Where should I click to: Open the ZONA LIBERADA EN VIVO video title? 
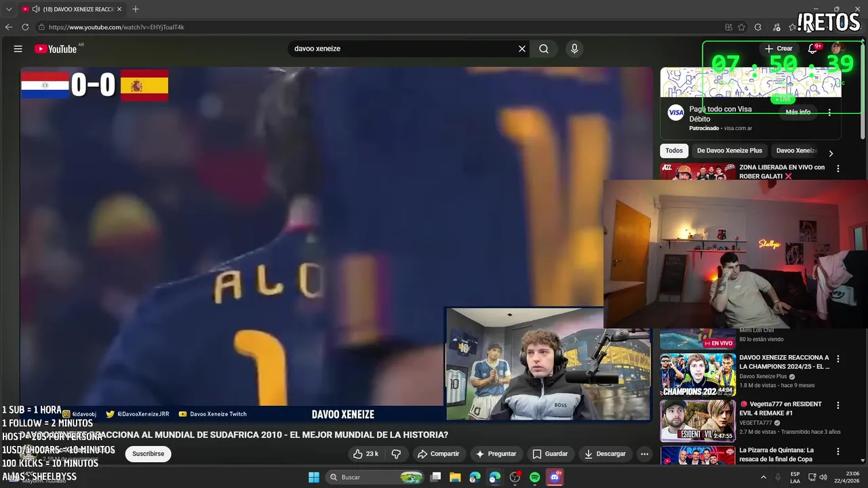point(782,171)
